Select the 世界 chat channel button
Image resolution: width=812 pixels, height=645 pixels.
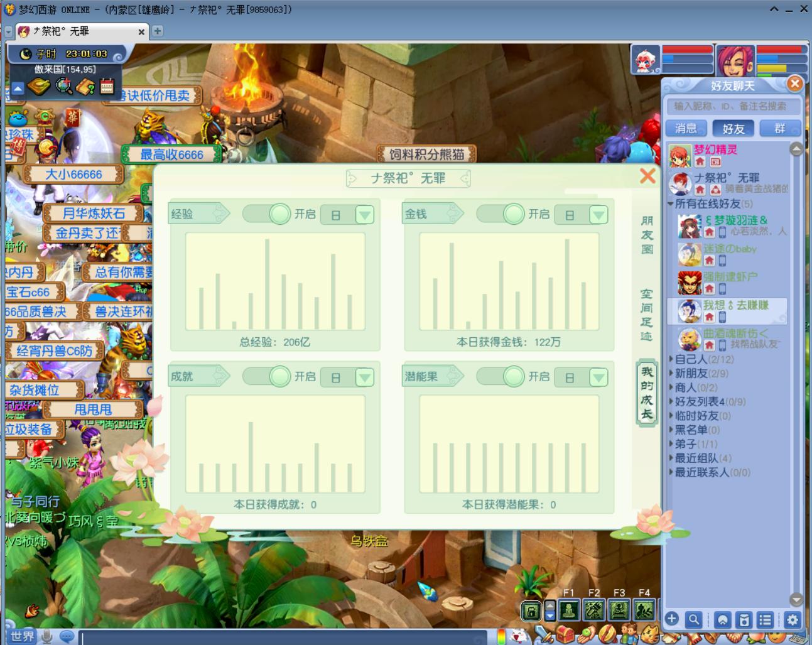click(x=22, y=636)
